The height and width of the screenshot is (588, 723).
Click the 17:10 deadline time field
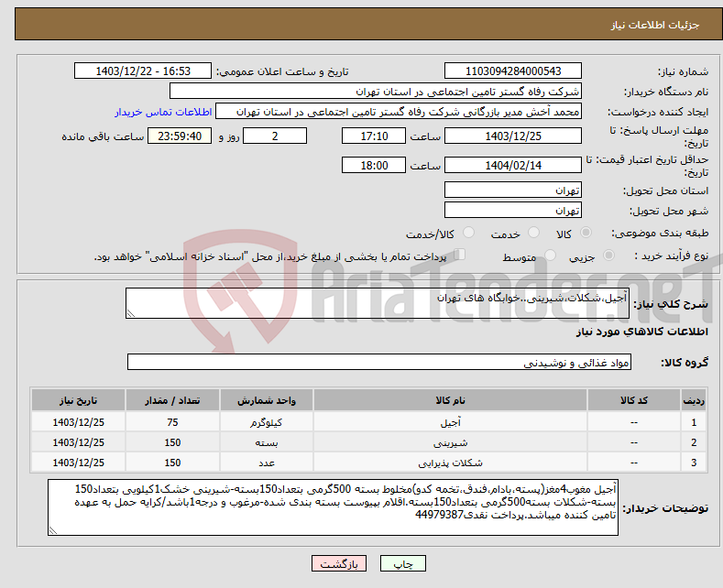click(373, 136)
